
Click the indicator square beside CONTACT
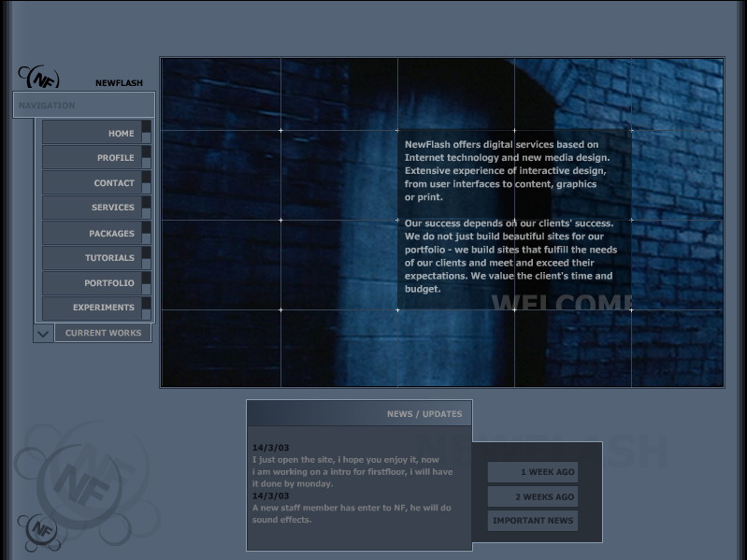coord(146,182)
